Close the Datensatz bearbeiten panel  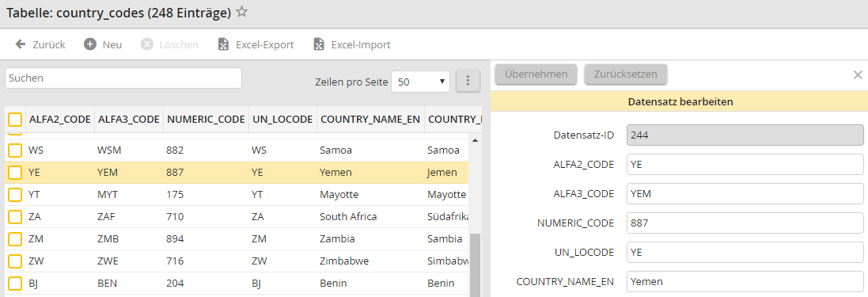coord(858,74)
